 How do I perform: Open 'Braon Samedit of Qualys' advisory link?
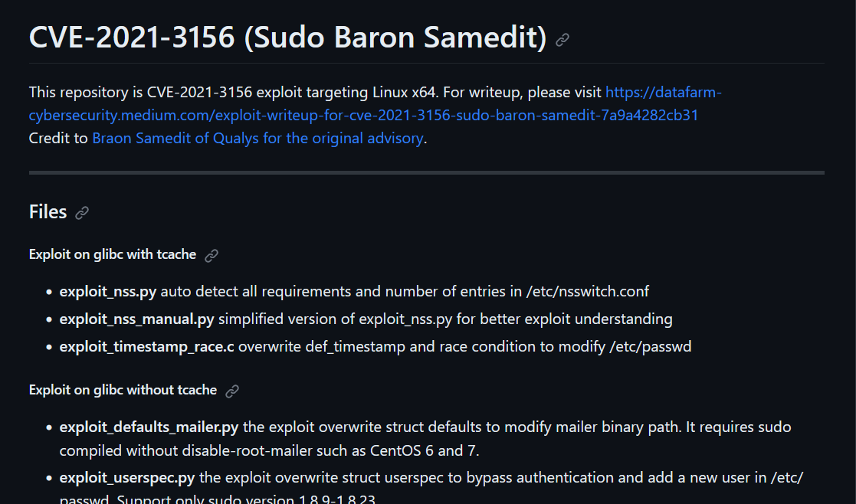click(257, 138)
